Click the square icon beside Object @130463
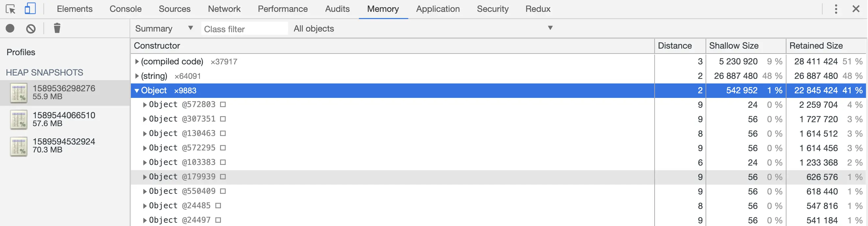The width and height of the screenshot is (868, 226). tap(223, 134)
